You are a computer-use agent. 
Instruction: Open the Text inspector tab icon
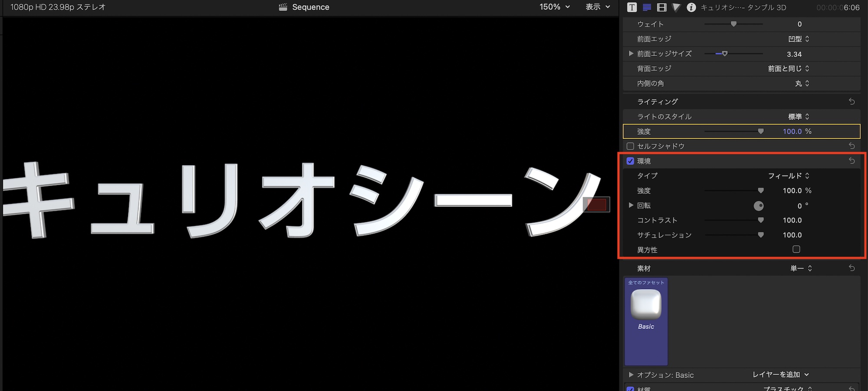pos(632,7)
